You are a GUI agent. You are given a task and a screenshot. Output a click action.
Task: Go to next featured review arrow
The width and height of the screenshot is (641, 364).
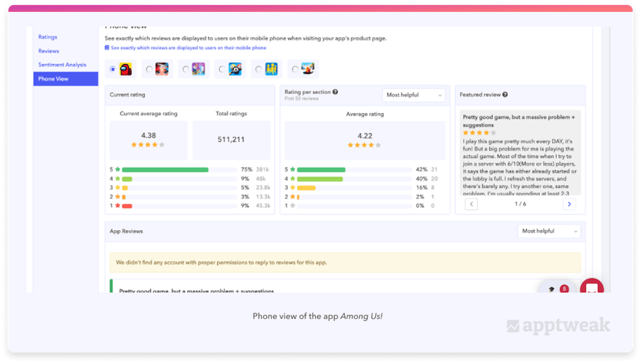[x=569, y=204]
